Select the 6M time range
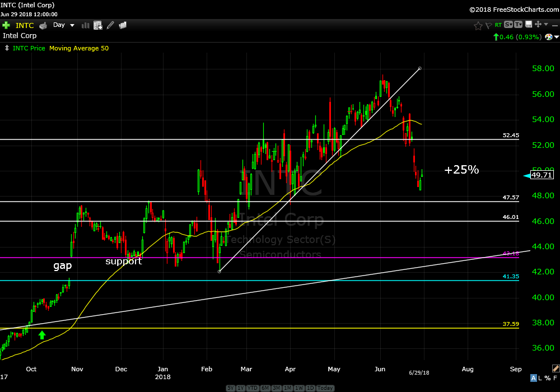The image size is (560, 392). pos(264,388)
